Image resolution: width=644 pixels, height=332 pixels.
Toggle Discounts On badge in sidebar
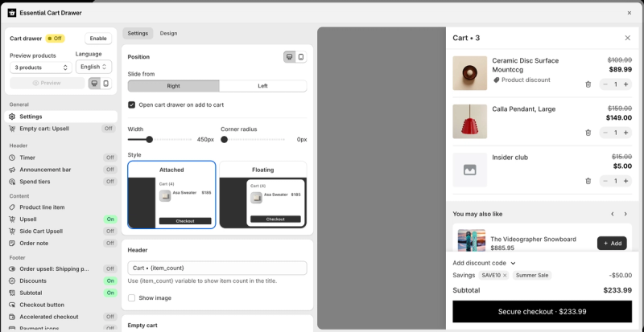pos(110,281)
